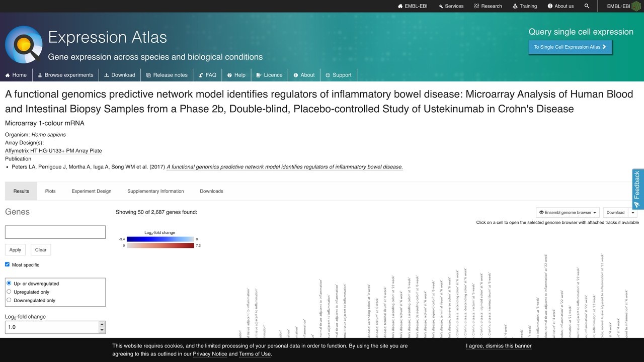Switch to Experiment Design tab
The height and width of the screenshot is (362, 644).
point(92,191)
